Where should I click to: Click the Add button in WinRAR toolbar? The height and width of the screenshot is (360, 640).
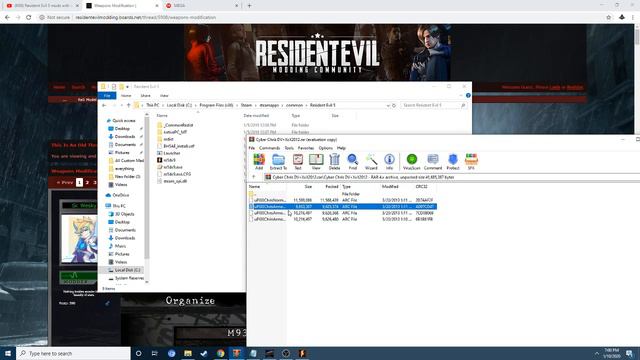point(259,162)
